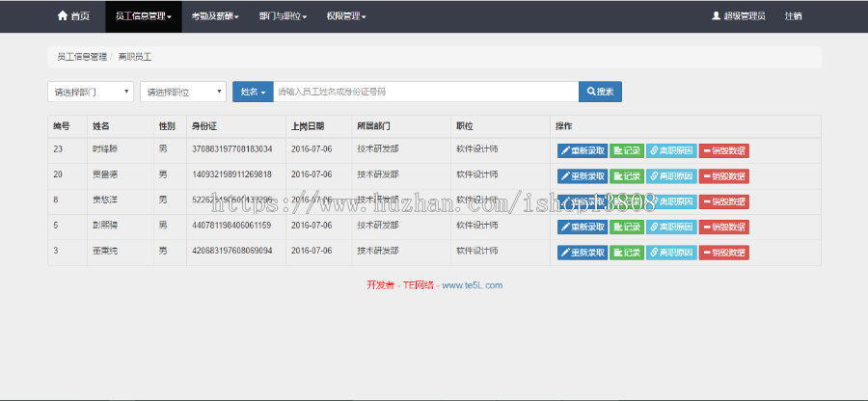868x401 pixels.
Task: Open the 考勤及薪酬 menu
Action: click(215, 16)
